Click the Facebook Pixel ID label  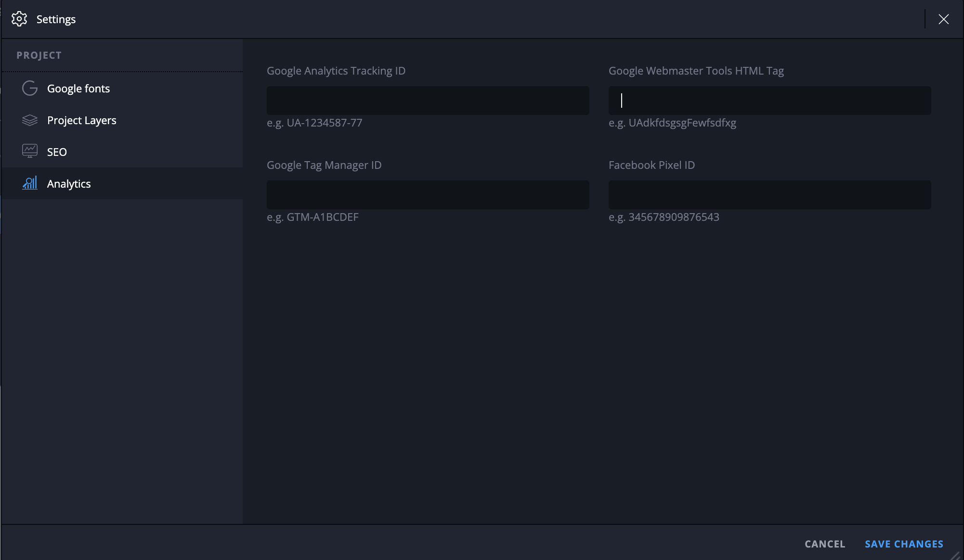651,165
